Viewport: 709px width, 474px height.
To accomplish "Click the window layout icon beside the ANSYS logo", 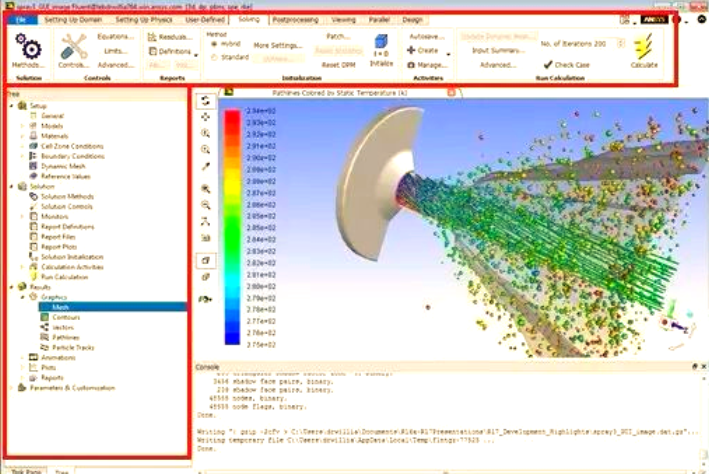I will [x=624, y=19].
